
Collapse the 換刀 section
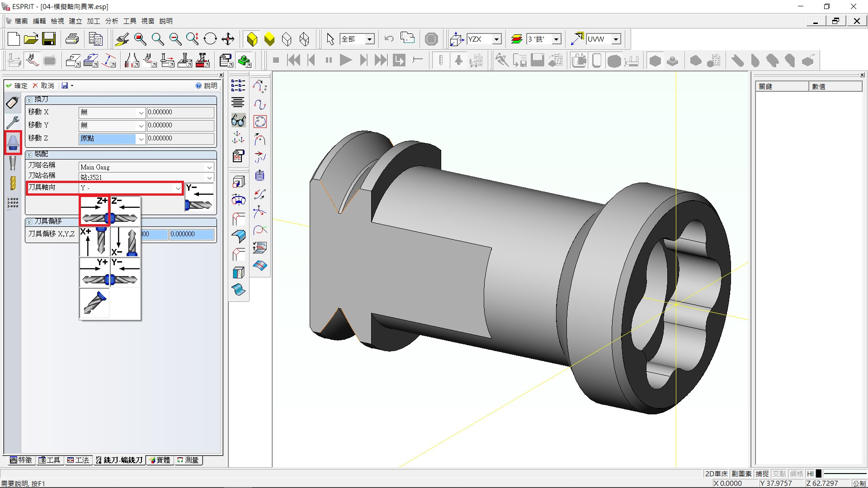pos(29,99)
